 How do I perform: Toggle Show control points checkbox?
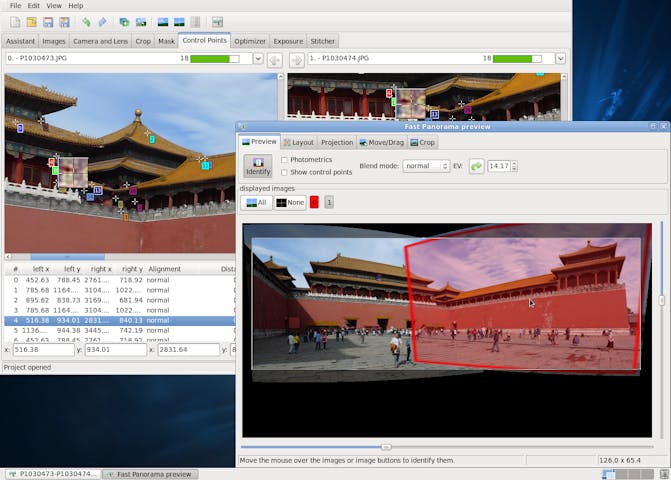[x=285, y=172]
